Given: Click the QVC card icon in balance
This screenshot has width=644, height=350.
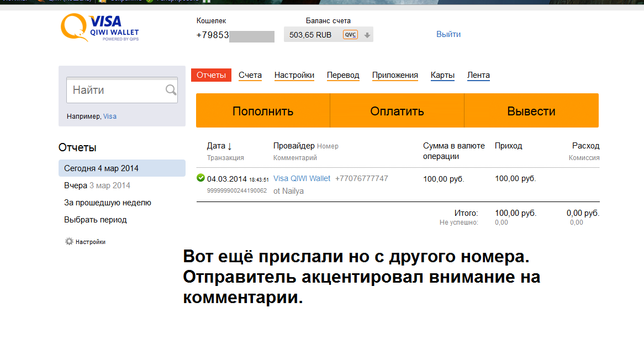Looking at the screenshot, I should click(x=350, y=35).
